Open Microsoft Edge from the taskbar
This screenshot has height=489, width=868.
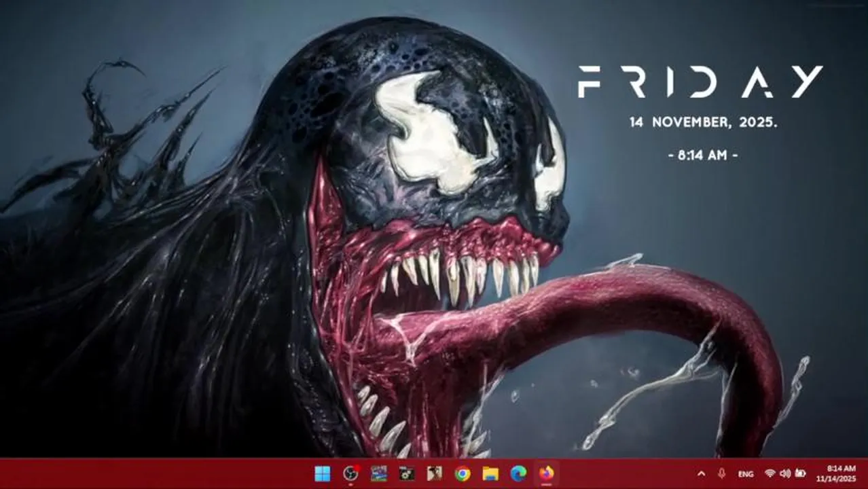pyautogui.click(x=518, y=473)
